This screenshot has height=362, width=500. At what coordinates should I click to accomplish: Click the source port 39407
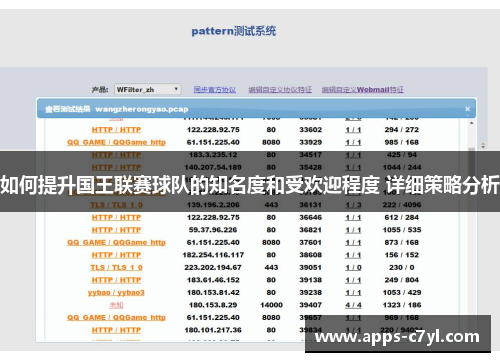310,305
